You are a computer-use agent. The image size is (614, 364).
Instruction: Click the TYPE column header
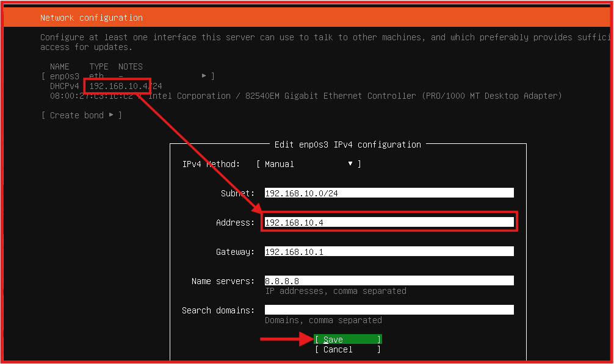coord(99,66)
